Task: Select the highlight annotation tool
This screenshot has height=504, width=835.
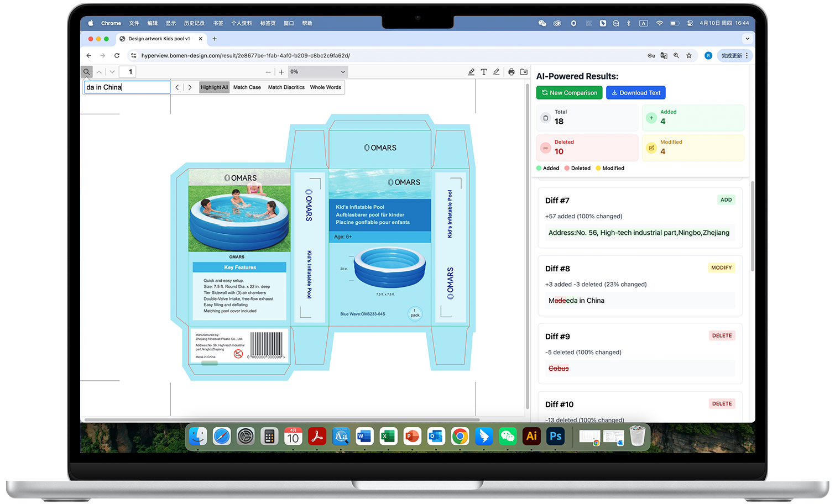Action: (x=471, y=72)
